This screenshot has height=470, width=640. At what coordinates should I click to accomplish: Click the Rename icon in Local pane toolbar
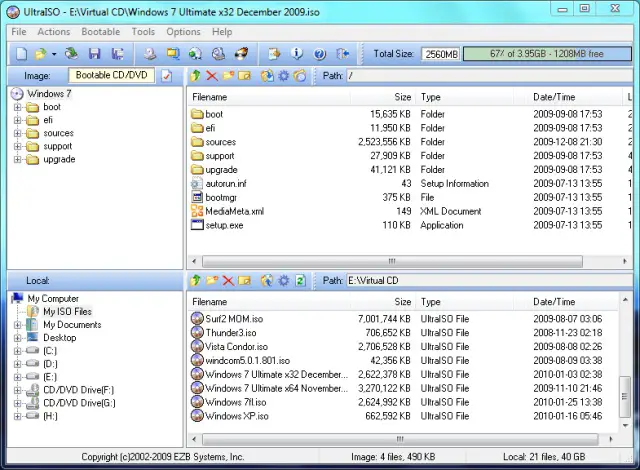244,280
